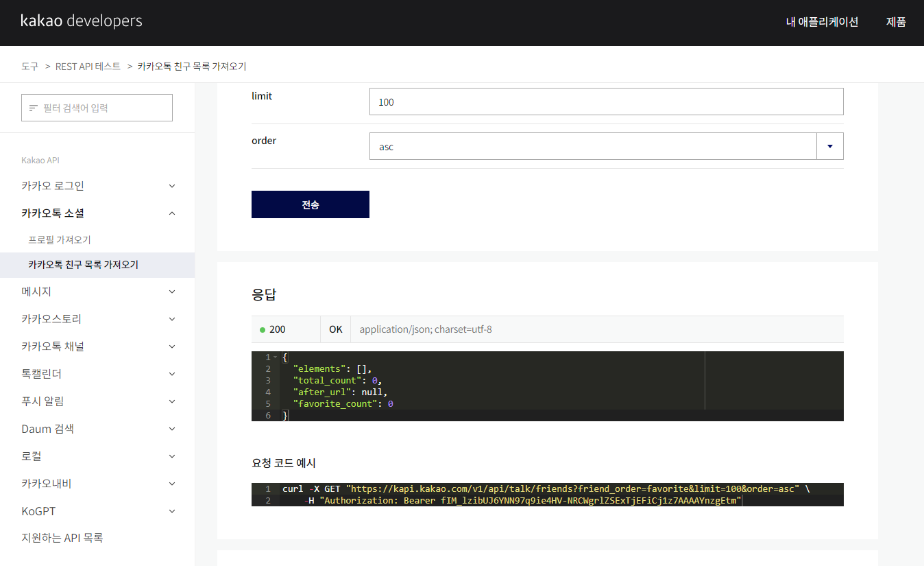Viewport: 924px width, 566px height.
Task: Click the 요청 코드 예시 heading
Action: 284,463
